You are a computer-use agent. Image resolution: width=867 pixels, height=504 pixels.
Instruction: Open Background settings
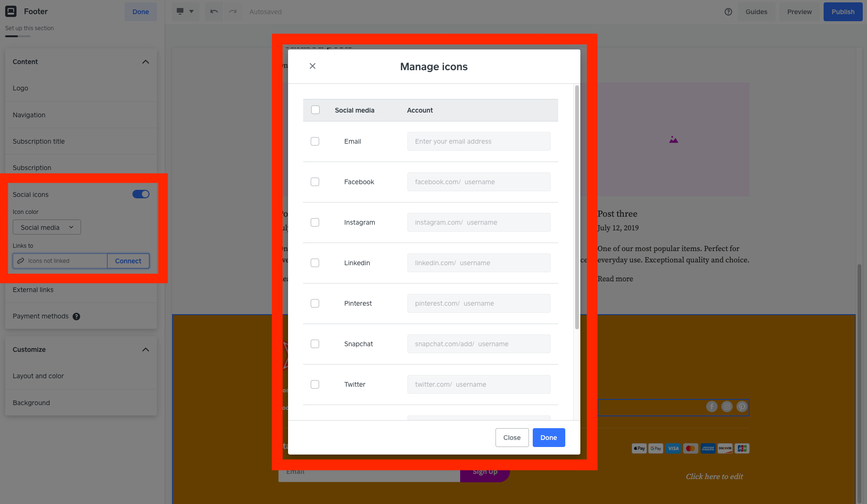click(x=81, y=403)
